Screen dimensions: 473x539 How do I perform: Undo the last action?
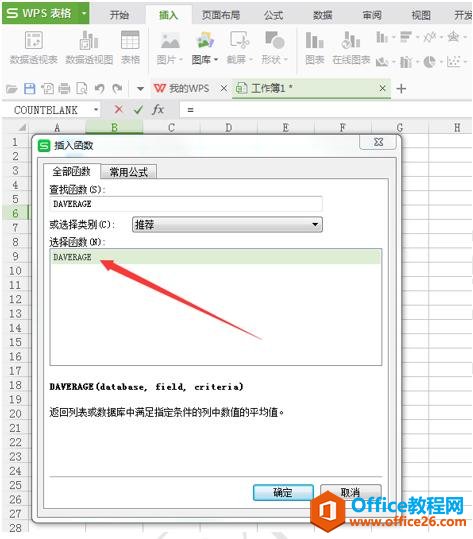pos(100,89)
